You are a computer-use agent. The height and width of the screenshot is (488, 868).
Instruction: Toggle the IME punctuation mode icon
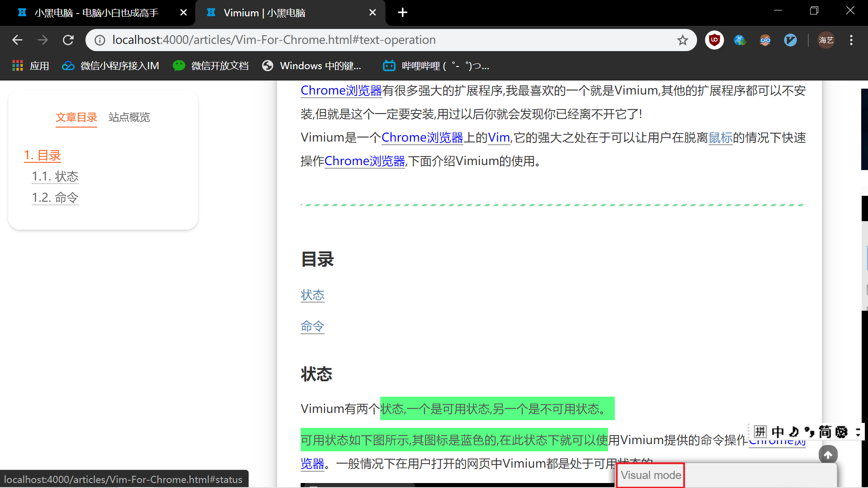click(809, 431)
